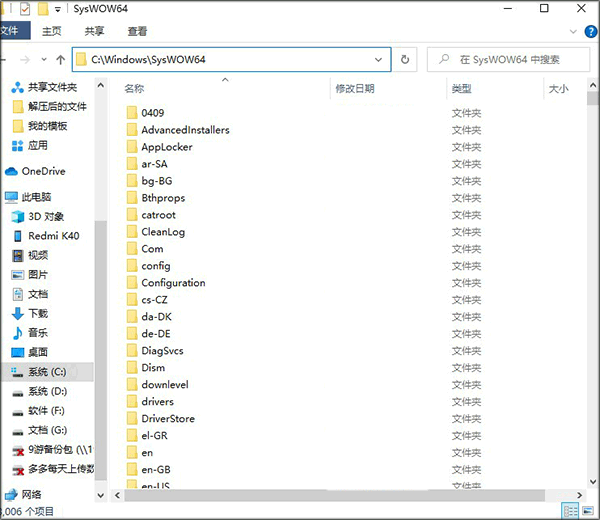Switch to the 查看 tab
The image size is (600, 520).
pyautogui.click(x=137, y=31)
